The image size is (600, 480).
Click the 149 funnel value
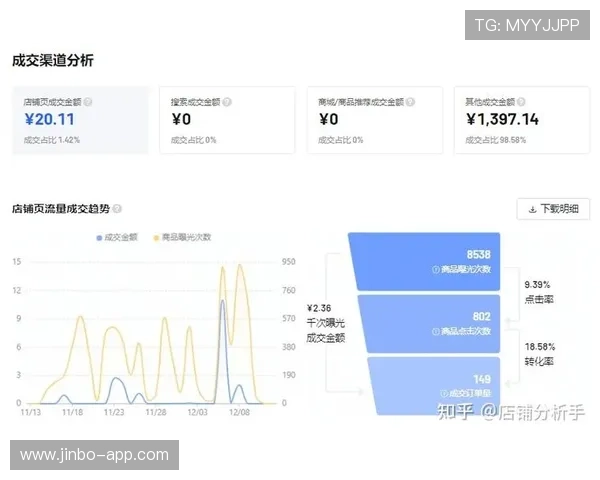point(482,379)
